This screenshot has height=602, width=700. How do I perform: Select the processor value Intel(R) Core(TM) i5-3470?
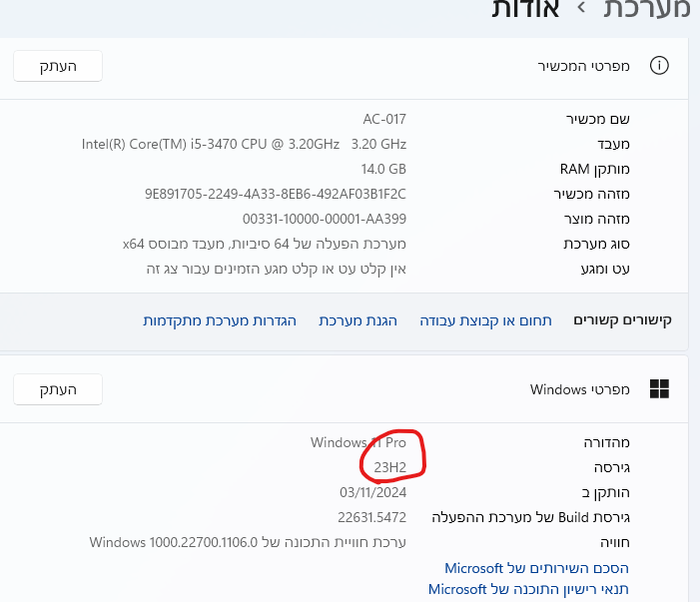[244, 144]
